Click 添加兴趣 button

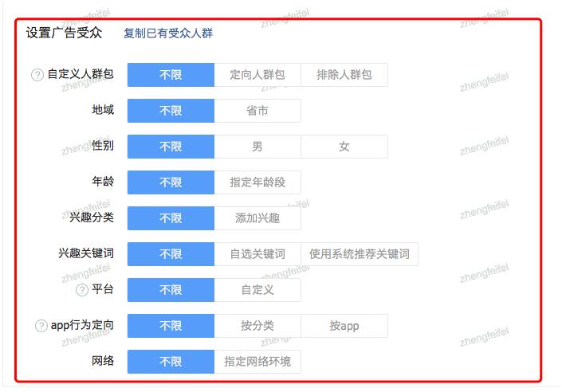tap(257, 218)
